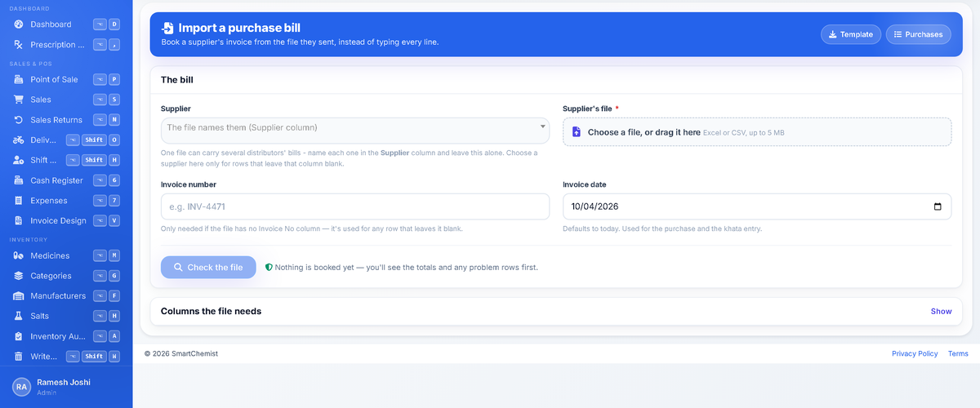Go to Manufacturers menu item
The height and width of the screenshot is (408, 980).
[x=66, y=296]
